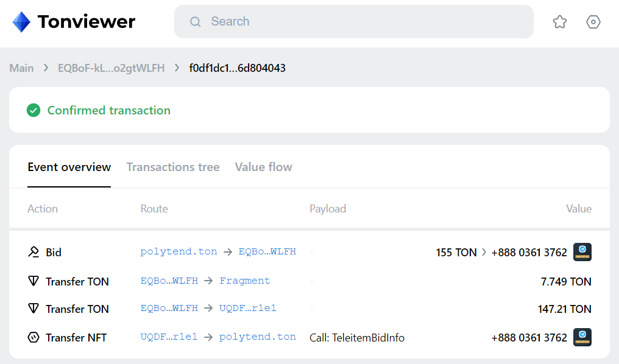The height and width of the screenshot is (364, 619).
Task: Select the Event overview tab
Action: point(69,167)
